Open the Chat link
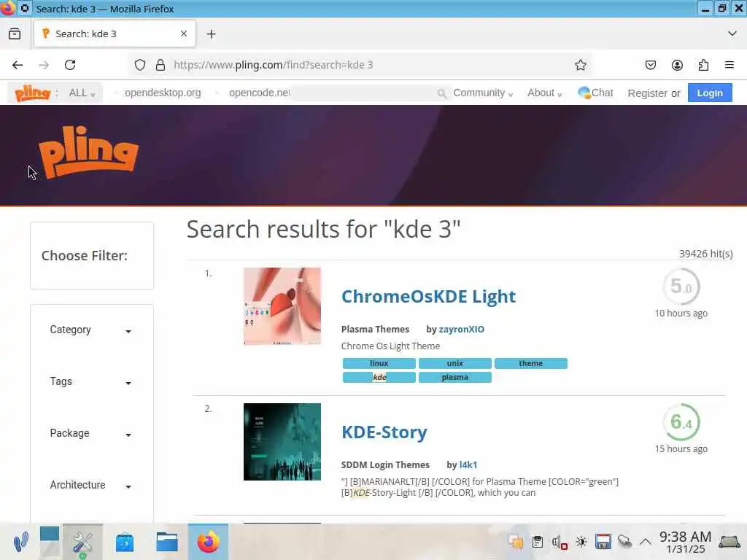 (x=595, y=93)
